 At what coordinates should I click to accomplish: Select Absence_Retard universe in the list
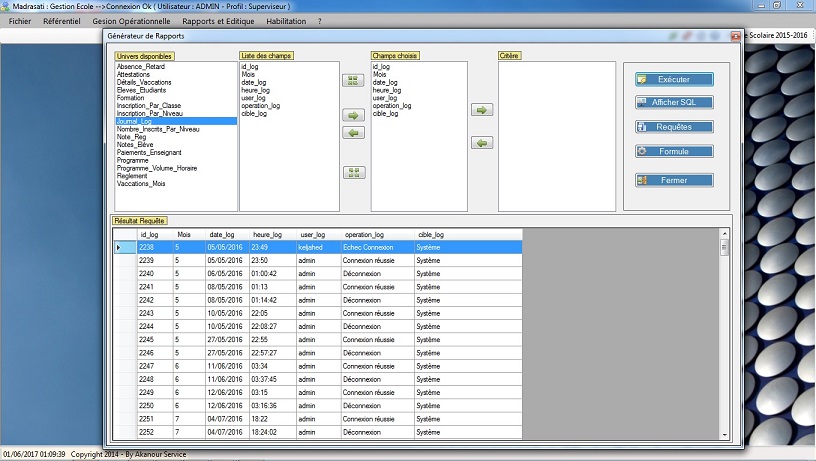pyautogui.click(x=175, y=66)
